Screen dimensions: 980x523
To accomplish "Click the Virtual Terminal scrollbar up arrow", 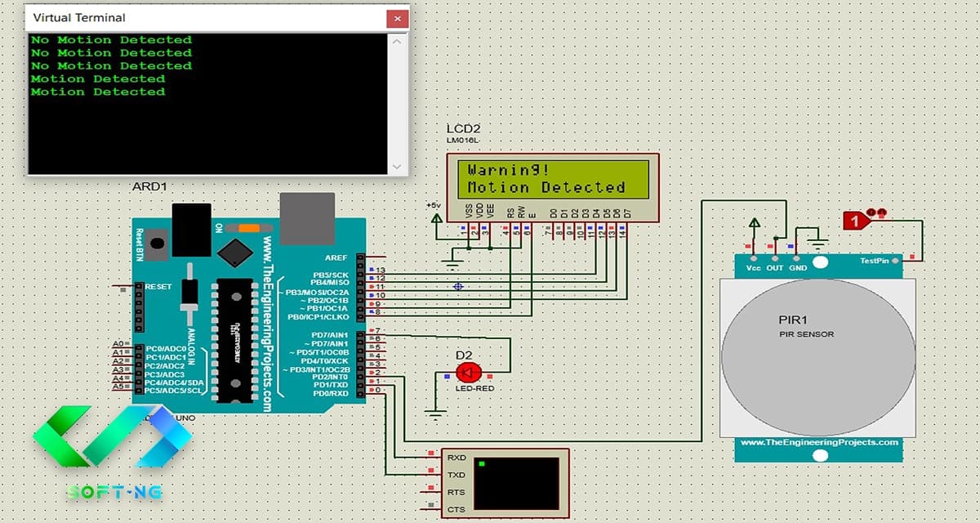I will click(x=398, y=41).
